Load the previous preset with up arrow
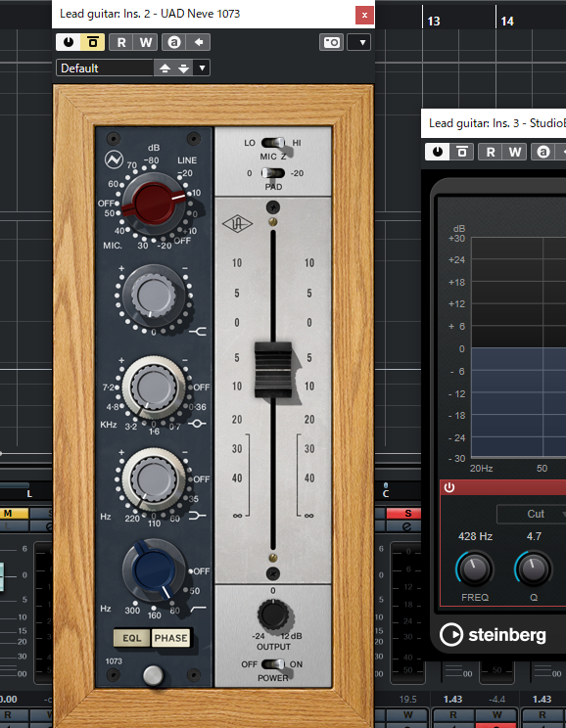Viewport: 566px width, 728px height. click(x=165, y=68)
